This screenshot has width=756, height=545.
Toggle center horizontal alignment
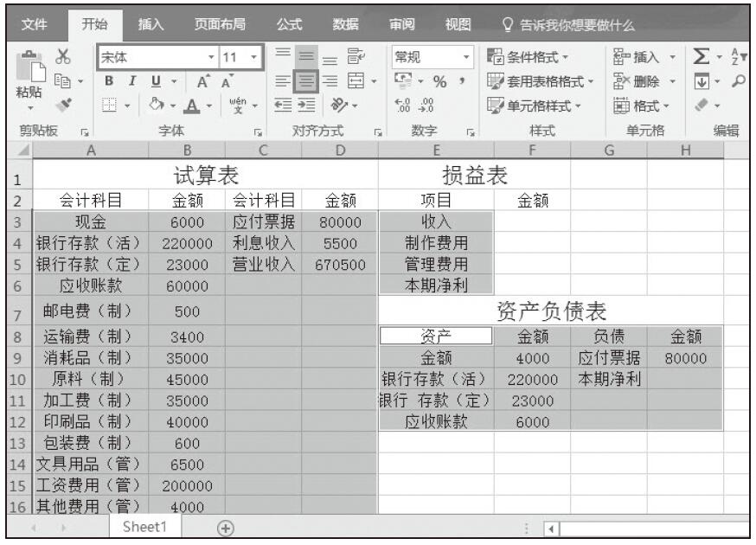pos(307,81)
